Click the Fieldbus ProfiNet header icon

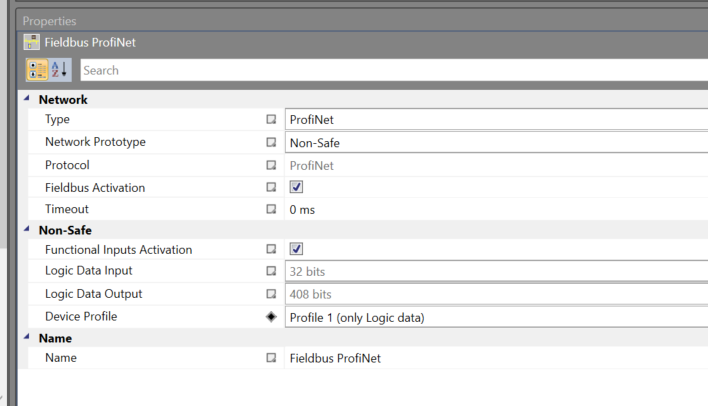(32, 42)
